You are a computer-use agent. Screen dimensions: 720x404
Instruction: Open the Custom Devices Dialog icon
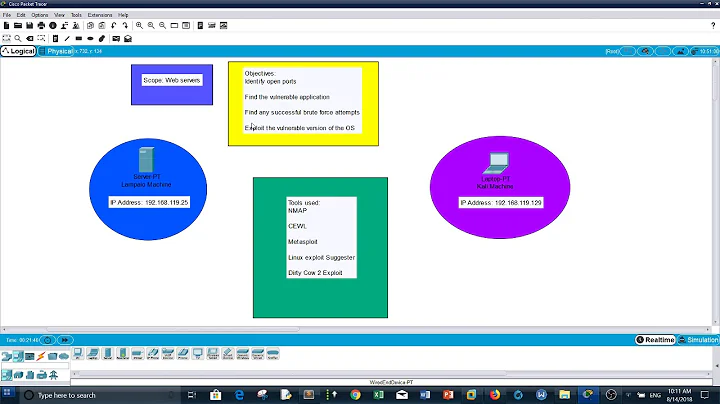pos(186,26)
